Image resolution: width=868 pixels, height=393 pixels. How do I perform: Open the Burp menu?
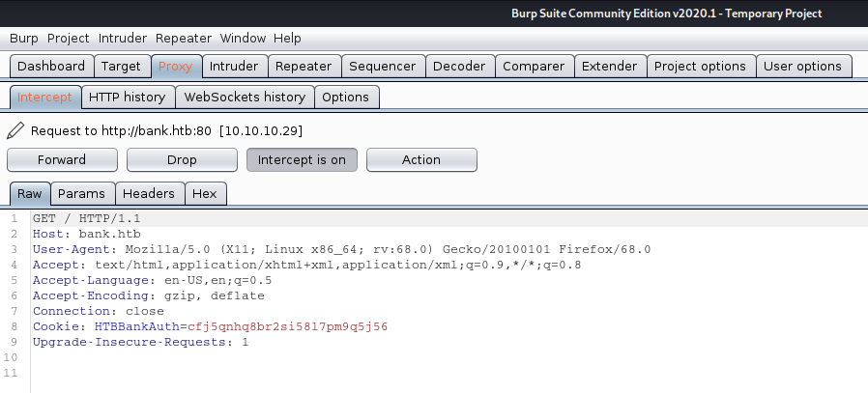[x=24, y=38]
